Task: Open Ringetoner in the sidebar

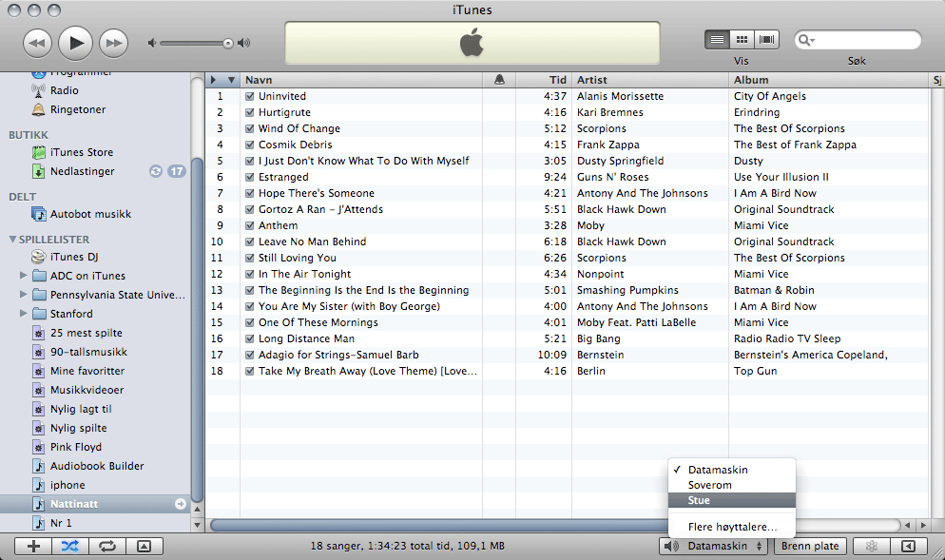Action: coord(78,109)
